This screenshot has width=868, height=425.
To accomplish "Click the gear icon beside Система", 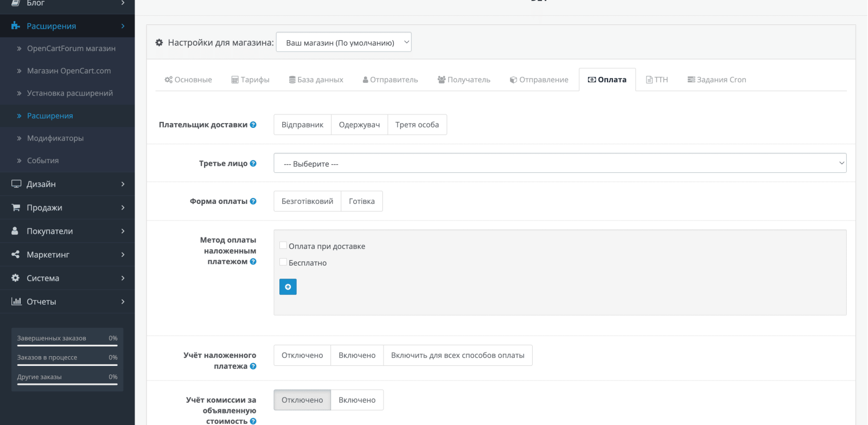I will (x=15, y=278).
